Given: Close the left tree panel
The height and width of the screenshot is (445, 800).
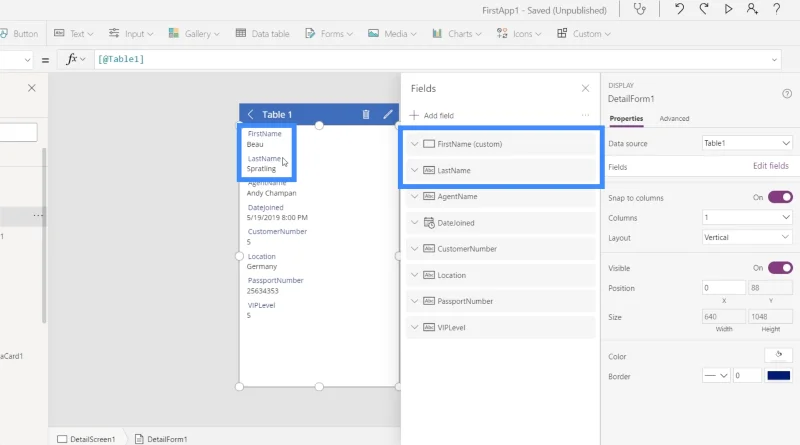Looking at the screenshot, I should (32, 88).
